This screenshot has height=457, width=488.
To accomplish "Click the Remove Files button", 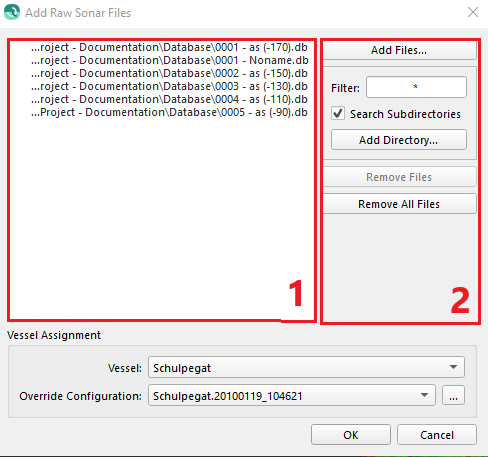I will click(x=399, y=177).
